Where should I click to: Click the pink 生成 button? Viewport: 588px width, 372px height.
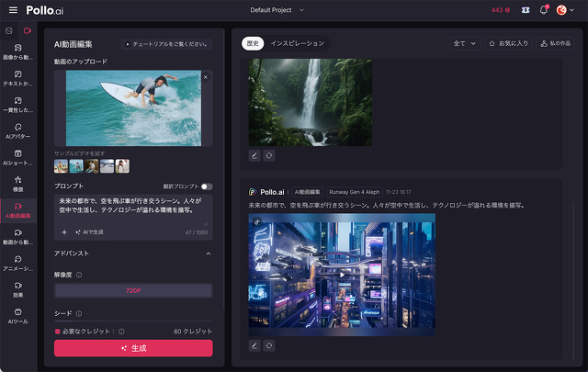133,348
